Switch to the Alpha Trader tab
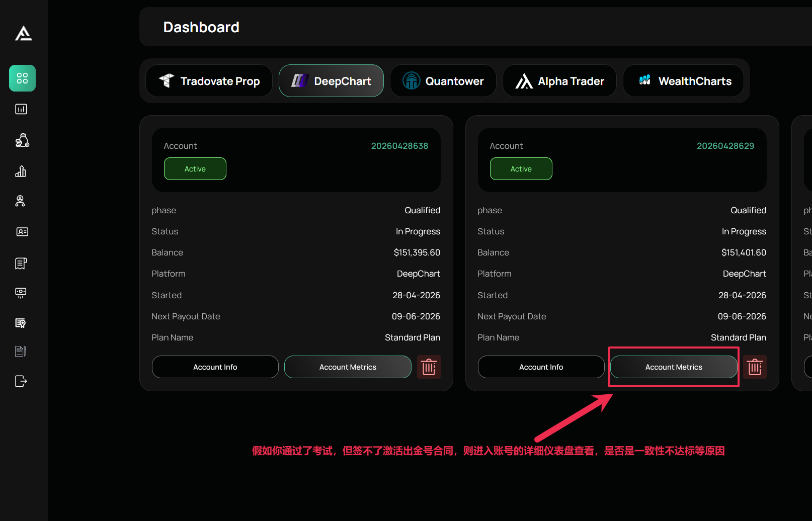This screenshot has width=812, height=521. pyautogui.click(x=559, y=81)
